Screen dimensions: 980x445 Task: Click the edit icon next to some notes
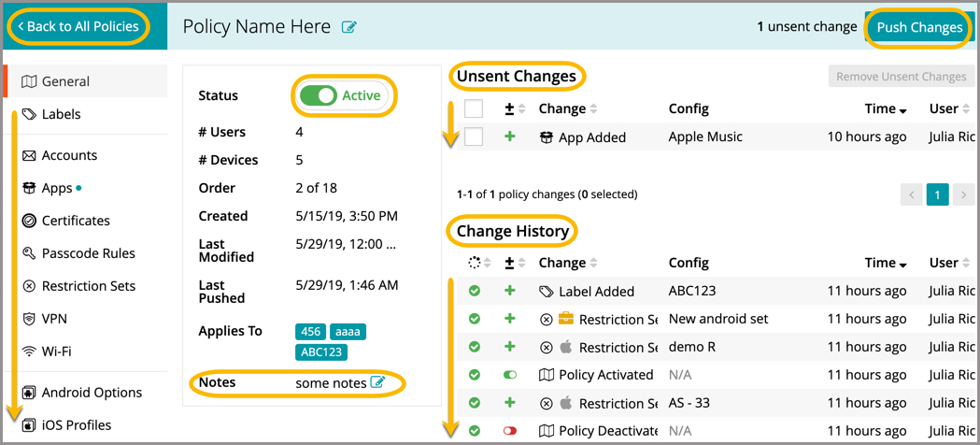coord(377,382)
